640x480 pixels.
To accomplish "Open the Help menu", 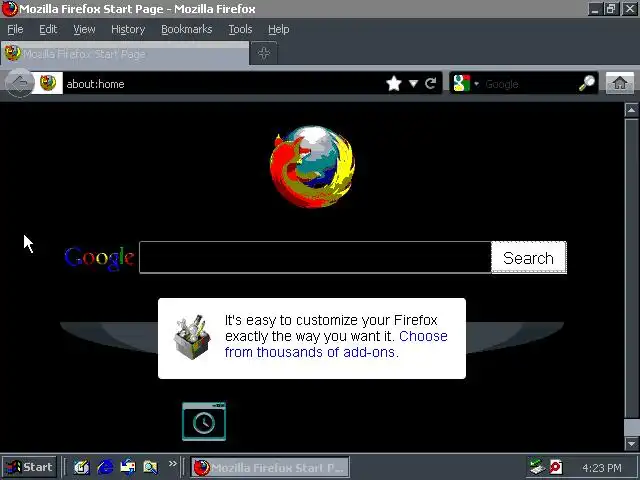I will click(279, 29).
